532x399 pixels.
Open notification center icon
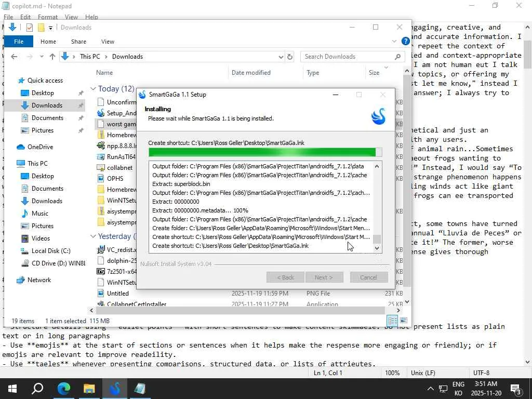pyautogui.click(x=516, y=389)
